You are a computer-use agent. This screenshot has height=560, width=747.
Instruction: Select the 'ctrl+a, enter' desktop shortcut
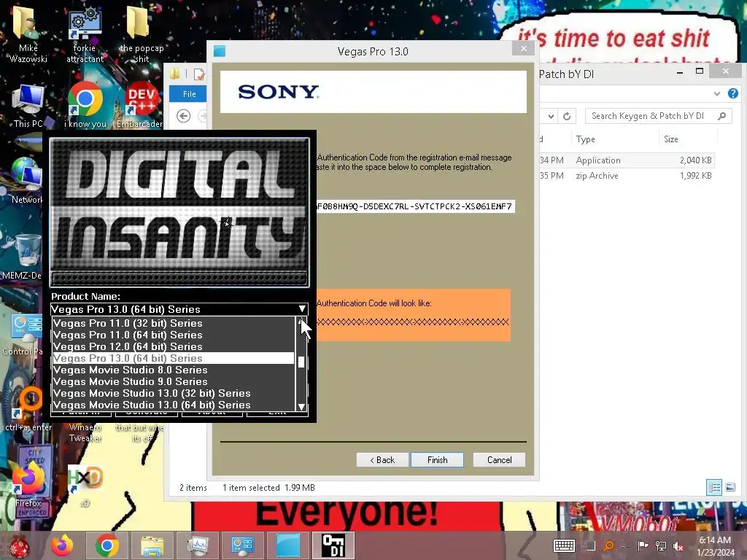point(28,408)
